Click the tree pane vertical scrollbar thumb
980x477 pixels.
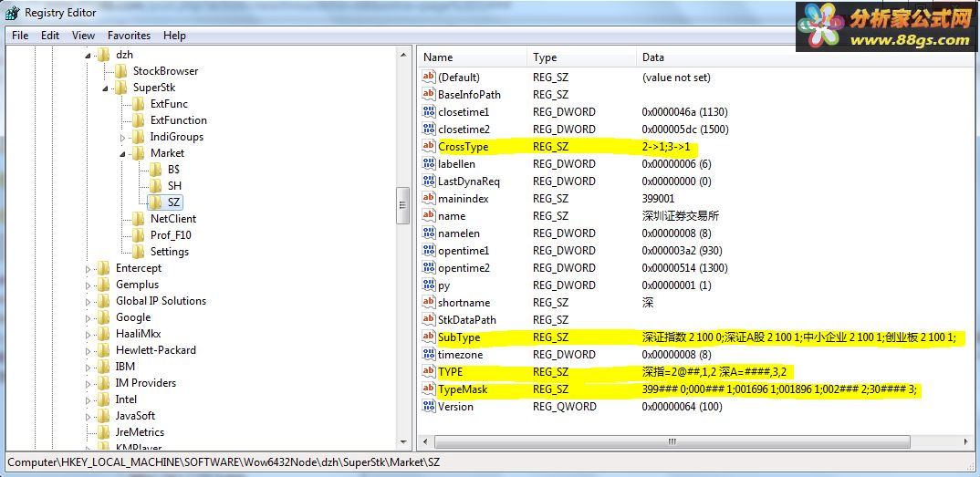pos(403,205)
